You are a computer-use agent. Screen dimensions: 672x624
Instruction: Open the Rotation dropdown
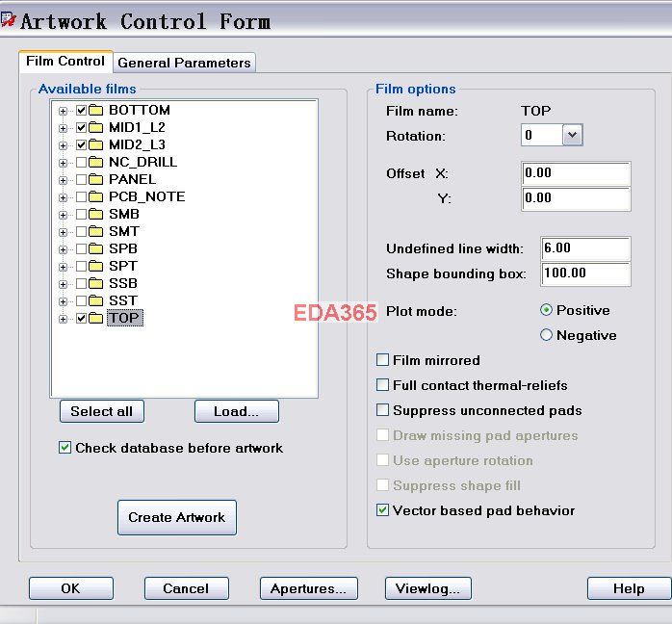572,135
